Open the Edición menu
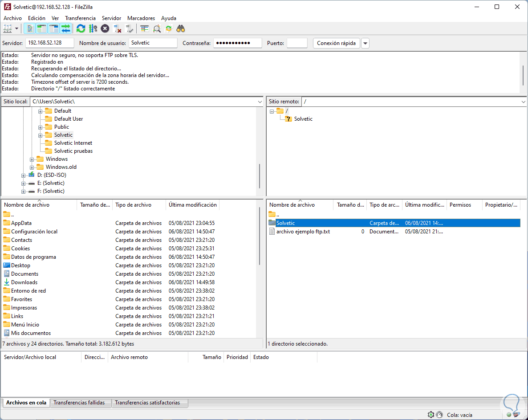 point(37,18)
